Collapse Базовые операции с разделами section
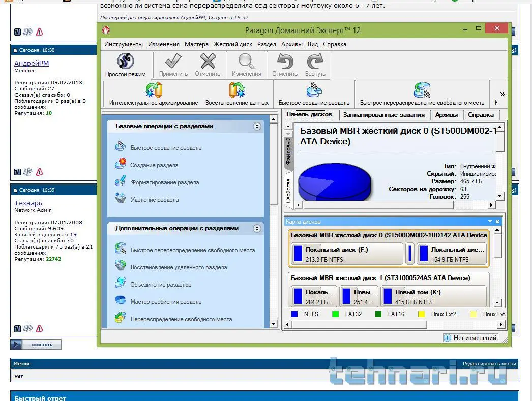The width and height of the screenshot is (532, 401). pos(257,126)
